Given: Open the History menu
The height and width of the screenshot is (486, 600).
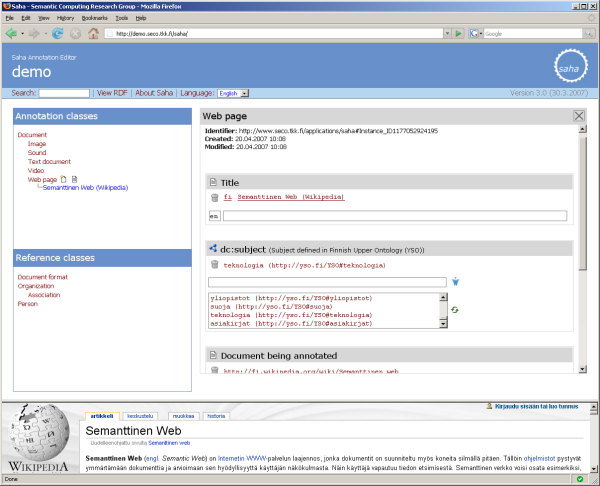Looking at the screenshot, I should [65, 18].
